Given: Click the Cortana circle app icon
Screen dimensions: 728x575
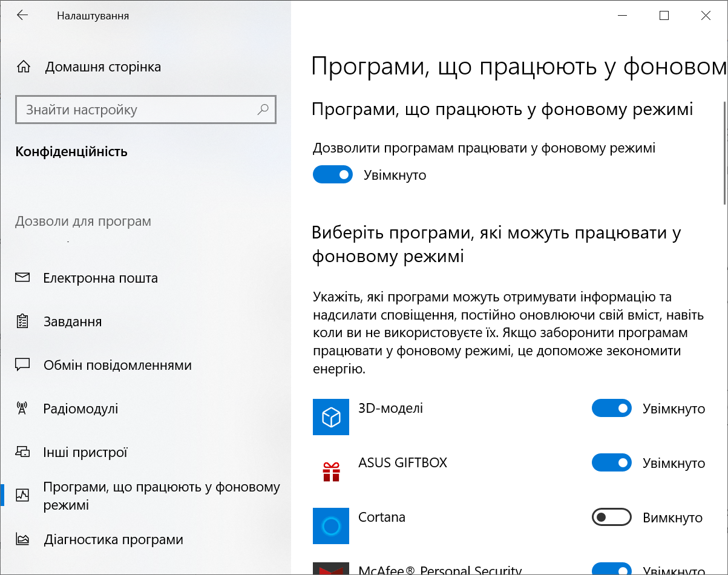Looking at the screenshot, I should pos(330,525).
